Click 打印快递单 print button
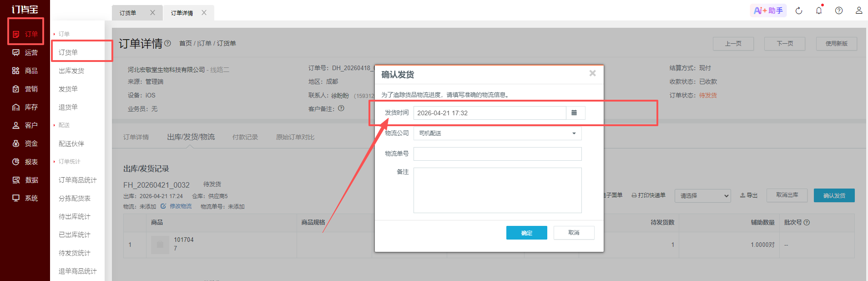868x281 pixels. click(x=648, y=195)
